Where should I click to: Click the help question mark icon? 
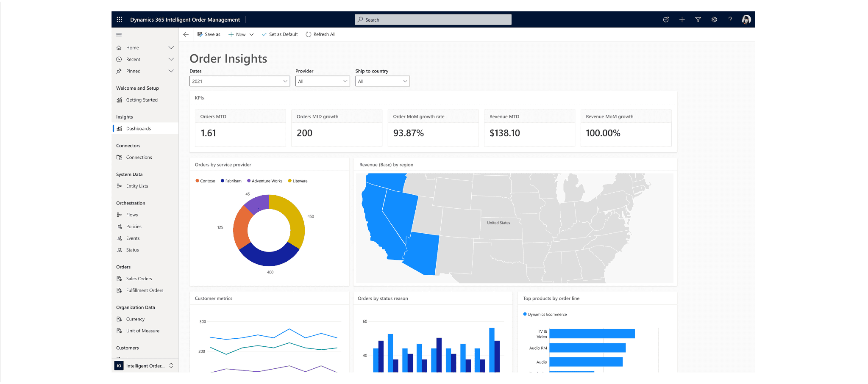pos(730,19)
